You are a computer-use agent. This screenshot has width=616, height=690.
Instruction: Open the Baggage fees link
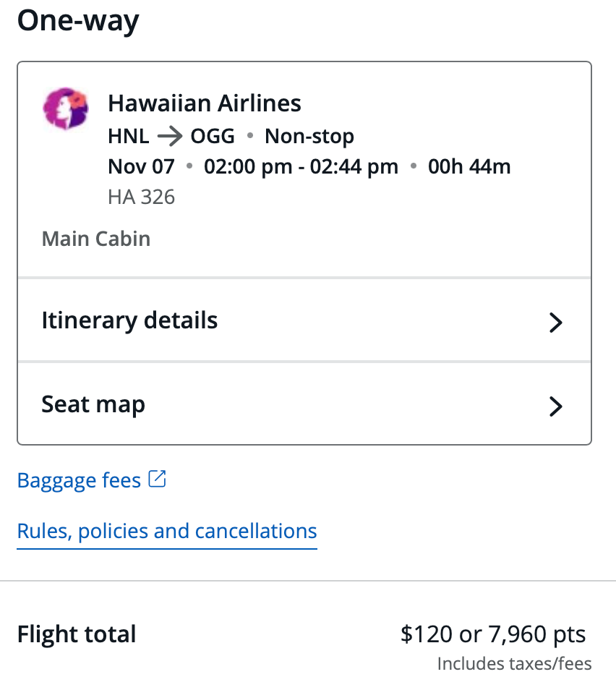click(79, 480)
